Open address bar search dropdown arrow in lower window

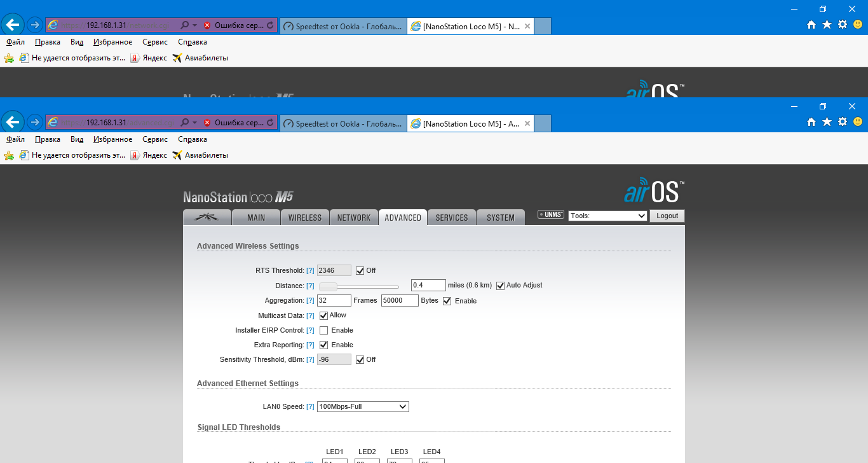[x=194, y=123]
